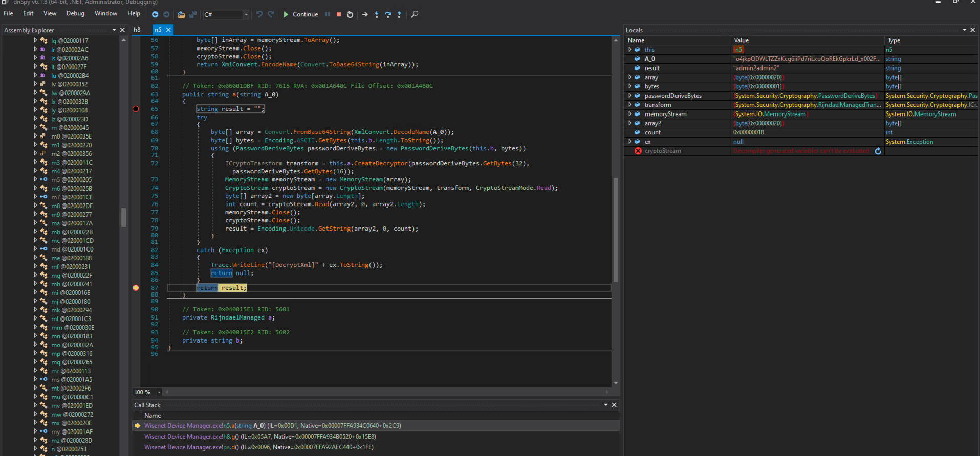Click the Continue button

301,14
